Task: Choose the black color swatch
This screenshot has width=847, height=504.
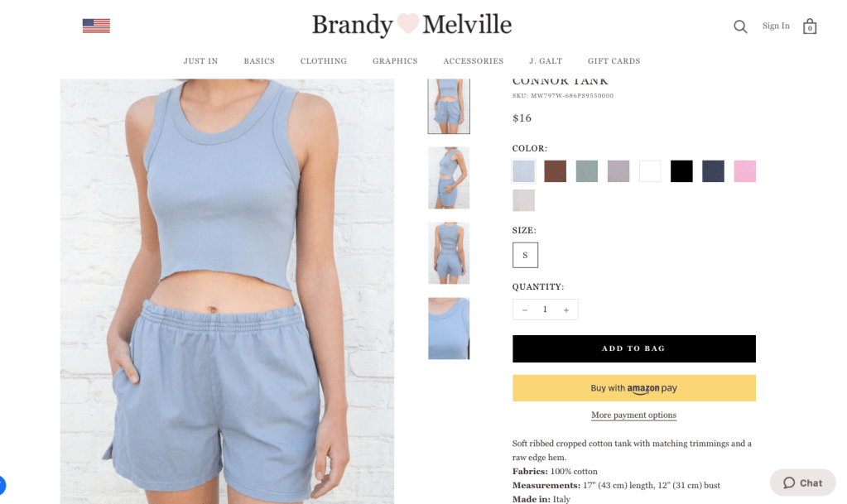Action: [x=681, y=171]
